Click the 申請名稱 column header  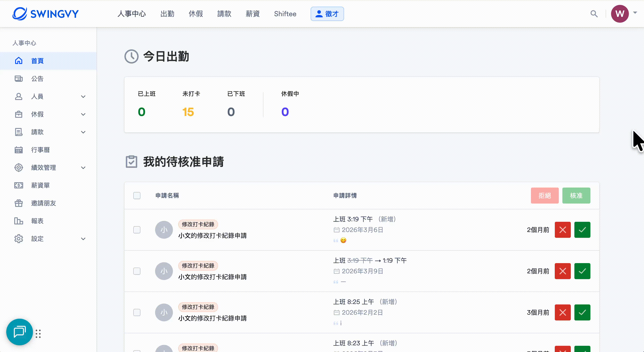(167, 196)
